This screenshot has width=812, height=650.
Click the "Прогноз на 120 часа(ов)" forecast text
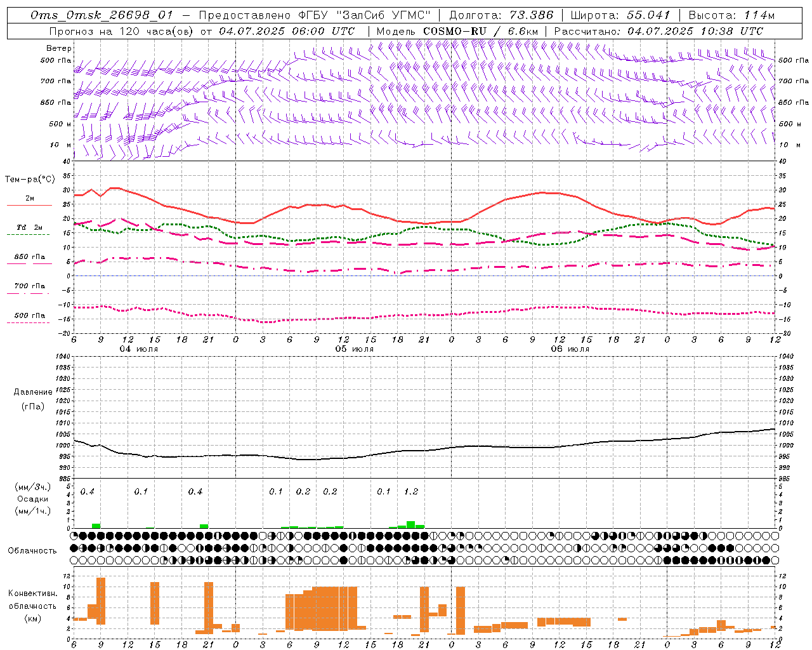point(121,31)
